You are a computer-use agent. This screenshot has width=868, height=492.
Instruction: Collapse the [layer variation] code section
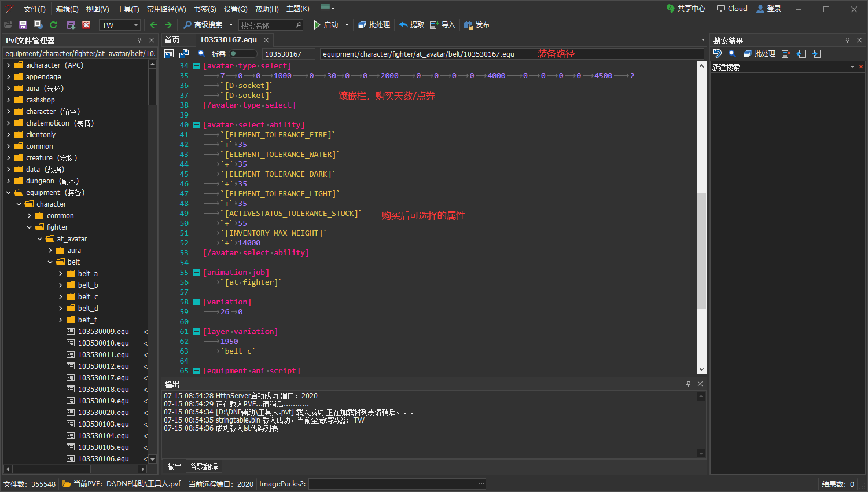click(197, 332)
